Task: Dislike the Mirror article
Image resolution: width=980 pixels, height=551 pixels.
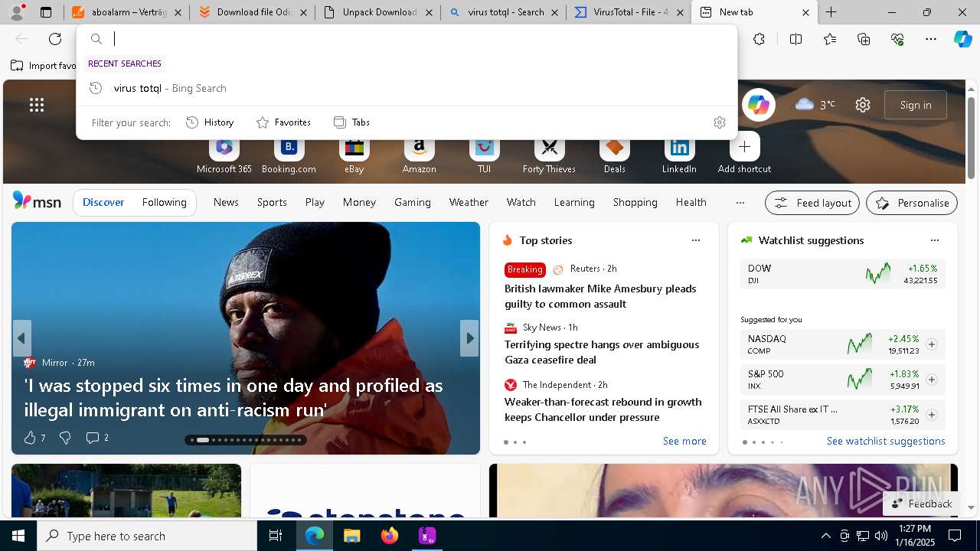Action: click(x=65, y=438)
